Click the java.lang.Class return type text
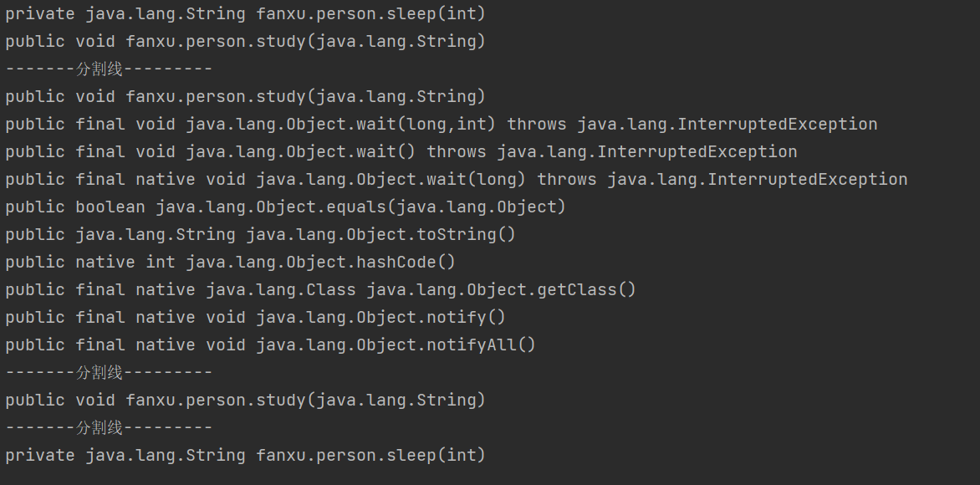 [281, 290]
